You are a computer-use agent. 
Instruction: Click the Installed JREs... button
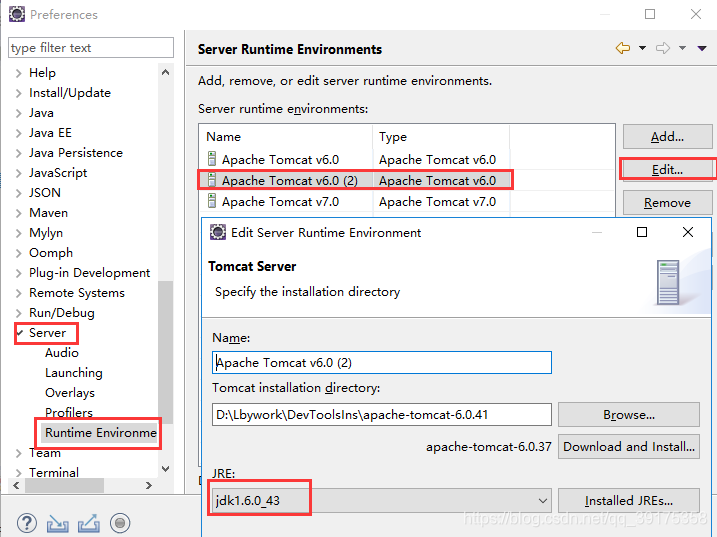pyautogui.click(x=629, y=500)
